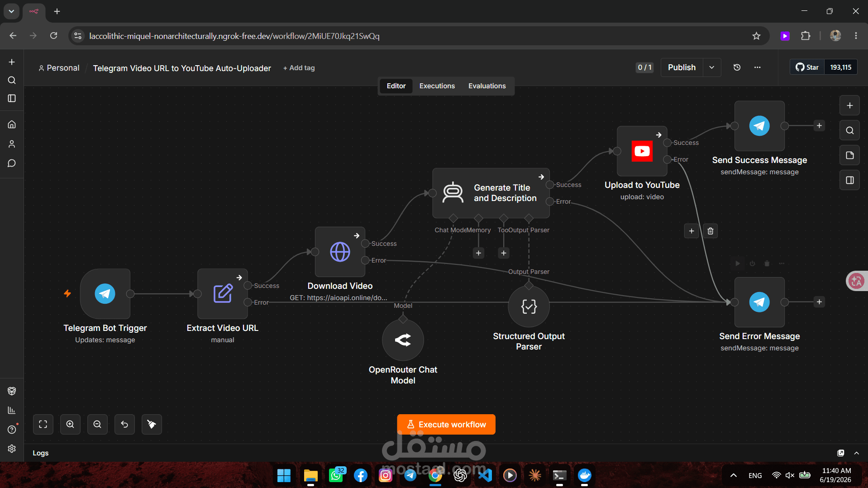Zoom in on the canvas
This screenshot has height=488, width=868.
[70, 425]
